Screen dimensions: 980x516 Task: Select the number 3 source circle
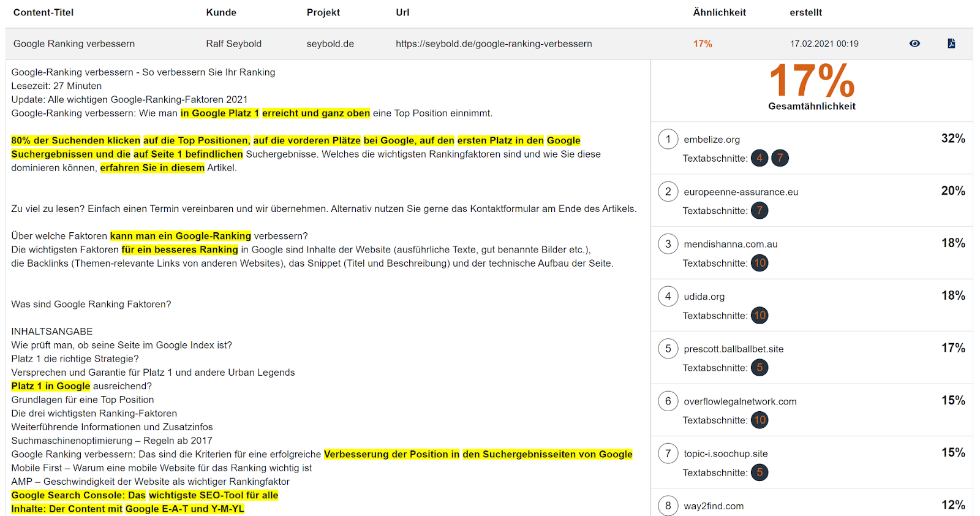click(x=668, y=244)
